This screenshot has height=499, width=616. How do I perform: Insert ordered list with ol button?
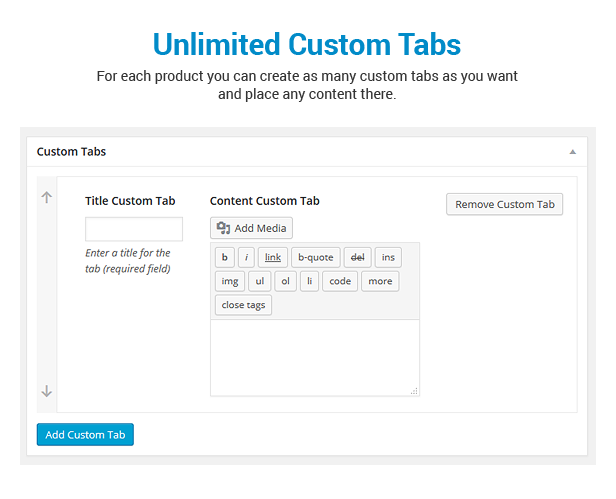[x=285, y=281]
